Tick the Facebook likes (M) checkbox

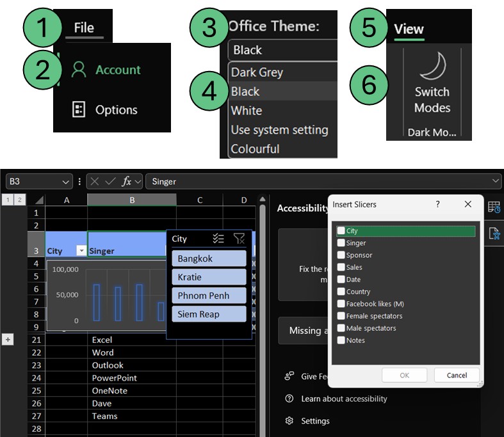341,304
